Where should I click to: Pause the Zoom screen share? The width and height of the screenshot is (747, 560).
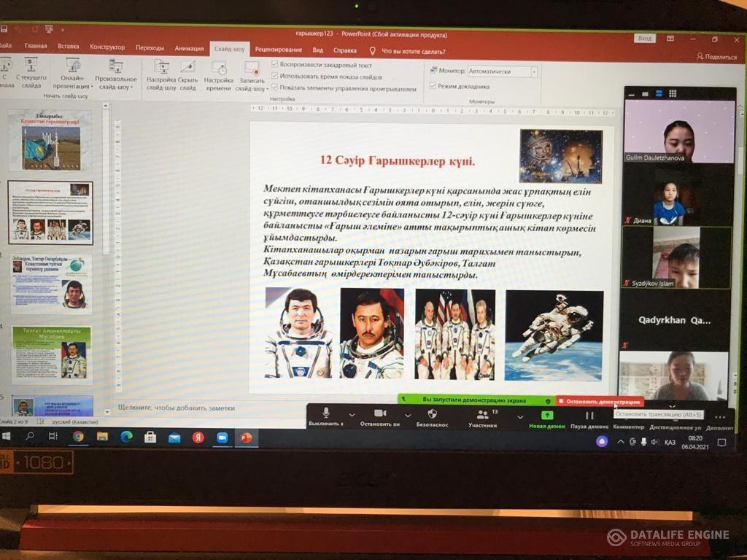point(589,415)
